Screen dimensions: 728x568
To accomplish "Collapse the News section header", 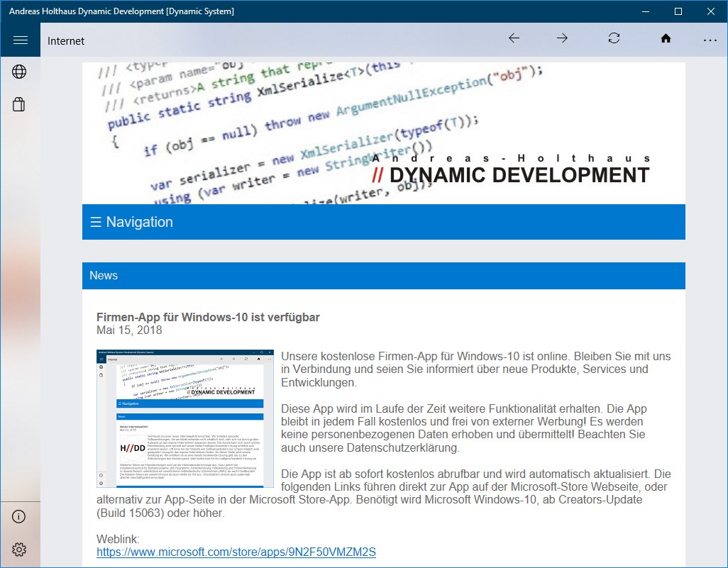I will tap(104, 275).
